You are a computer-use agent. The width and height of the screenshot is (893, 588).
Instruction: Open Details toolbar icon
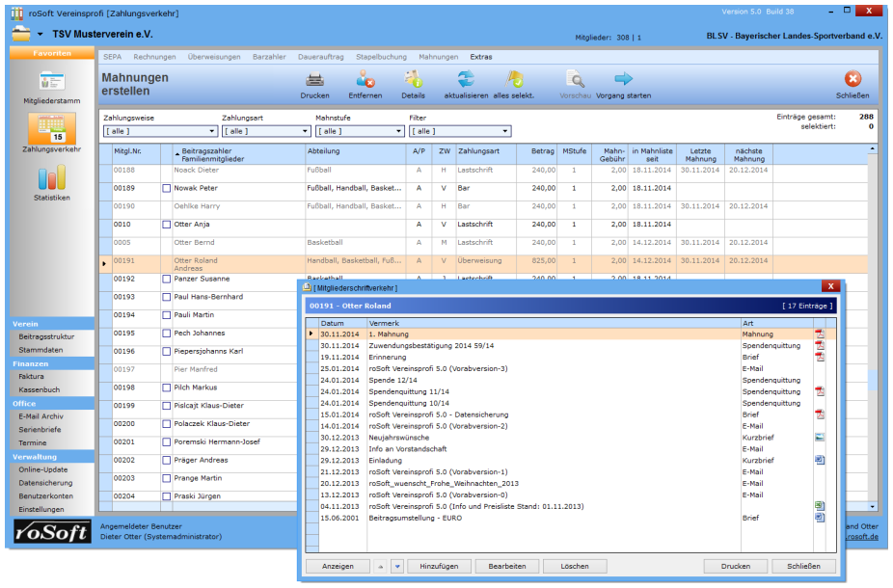pos(413,80)
